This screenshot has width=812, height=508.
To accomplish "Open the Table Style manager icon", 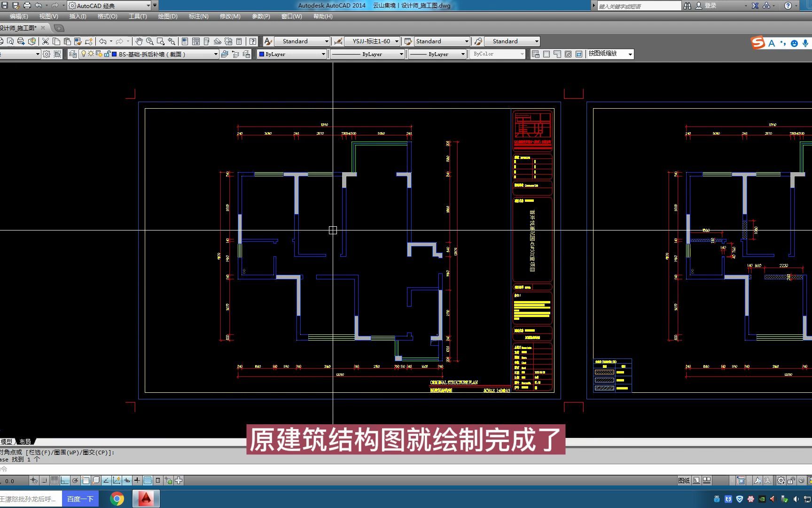I will 408,41.
